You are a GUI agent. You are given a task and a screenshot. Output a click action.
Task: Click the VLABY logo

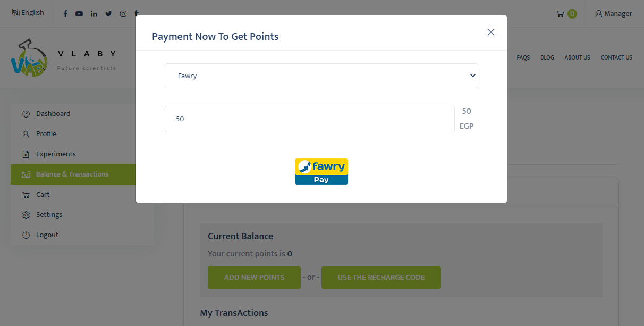point(63,57)
